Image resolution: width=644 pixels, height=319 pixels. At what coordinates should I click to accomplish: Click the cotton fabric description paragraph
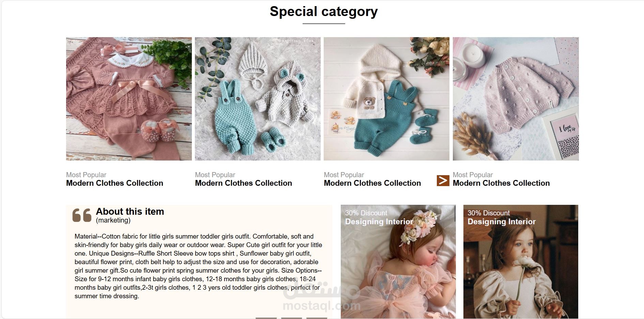click(198, 266)
